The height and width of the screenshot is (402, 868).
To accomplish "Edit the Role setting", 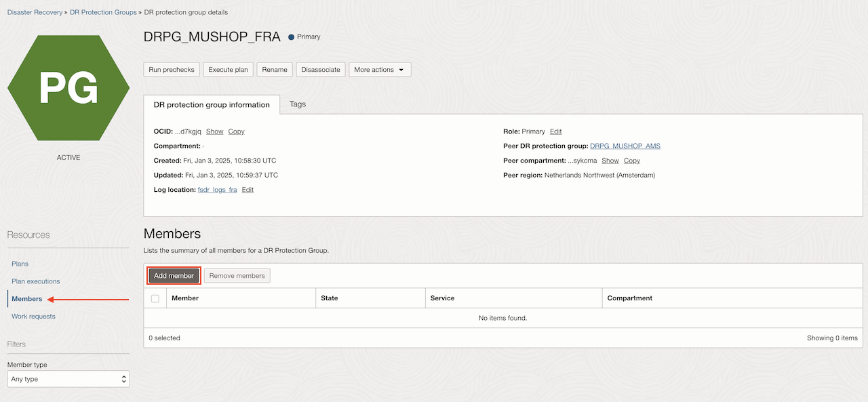I will [x=555, y=132].
